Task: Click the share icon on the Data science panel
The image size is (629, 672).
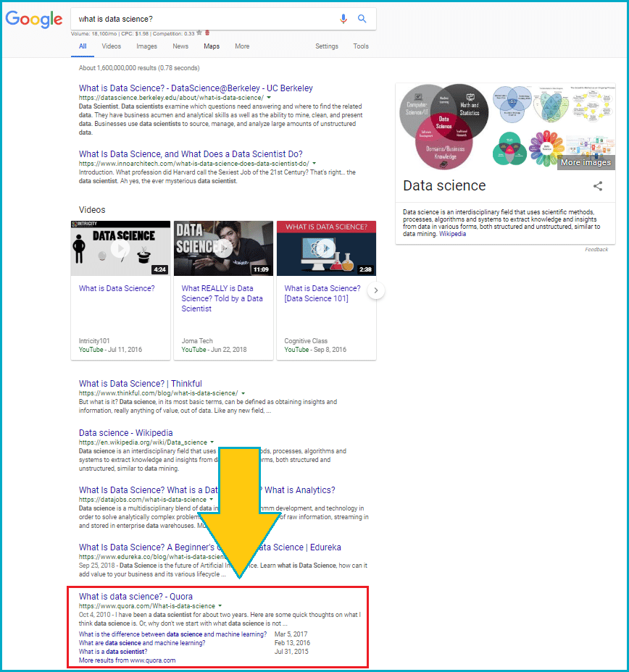Action: [597, 186]
